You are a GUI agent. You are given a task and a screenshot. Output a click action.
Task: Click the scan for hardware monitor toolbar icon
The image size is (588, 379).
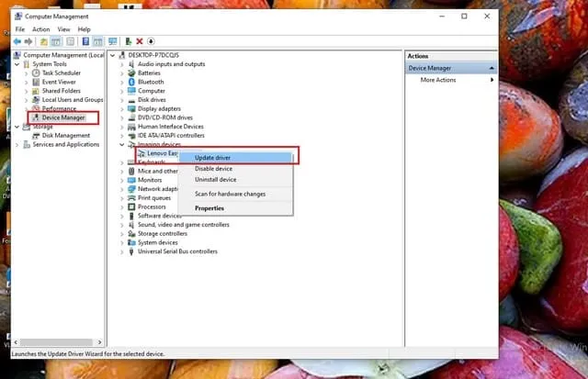[x=113, y=41]
